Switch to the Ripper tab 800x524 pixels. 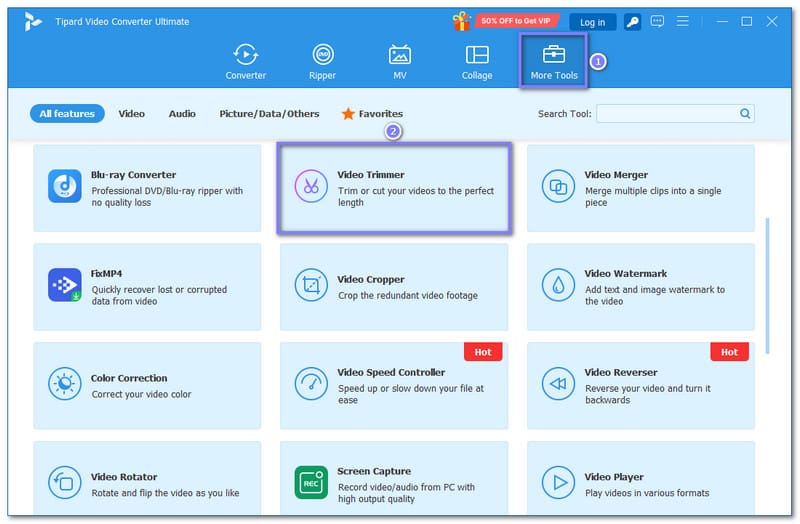click(x=322, y=62)
